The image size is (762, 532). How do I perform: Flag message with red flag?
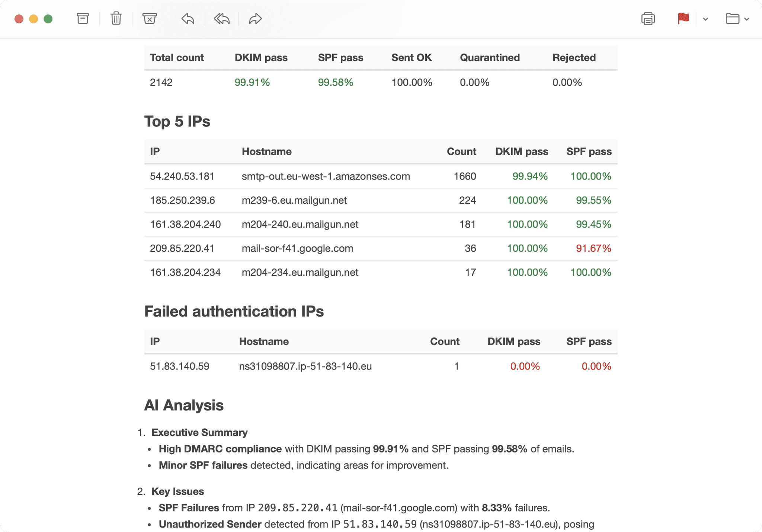point(683,19)
